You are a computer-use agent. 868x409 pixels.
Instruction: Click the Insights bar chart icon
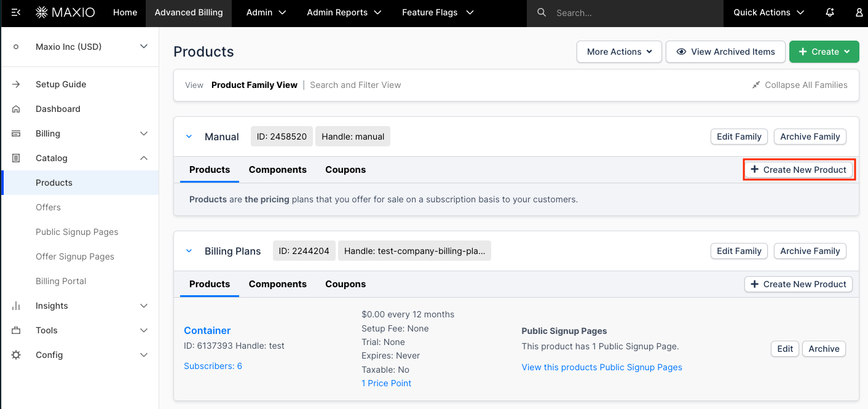click(x=16, y=306)
